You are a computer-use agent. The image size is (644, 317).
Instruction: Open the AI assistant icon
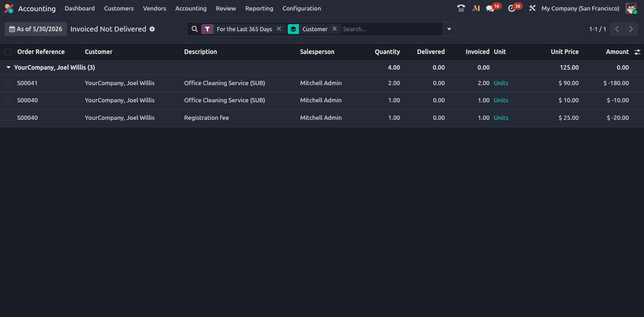[476, 8]
